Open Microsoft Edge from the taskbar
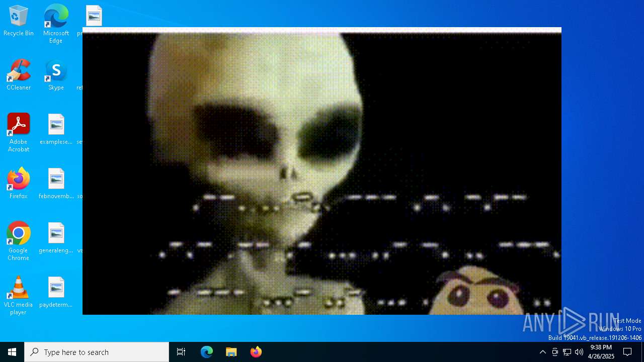Viewport: 644px width, 362px height. pyautogui.click(x=207, y=352)
